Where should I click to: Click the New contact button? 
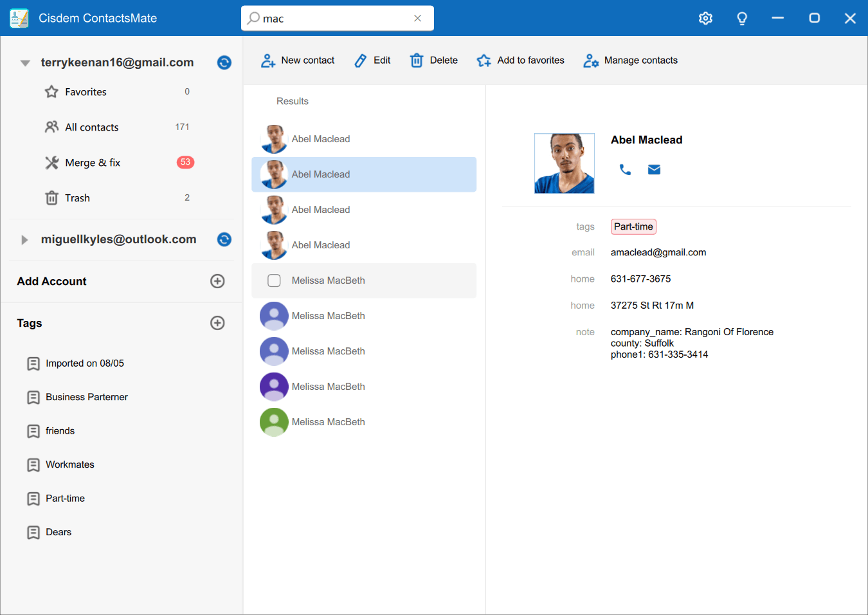298,60
